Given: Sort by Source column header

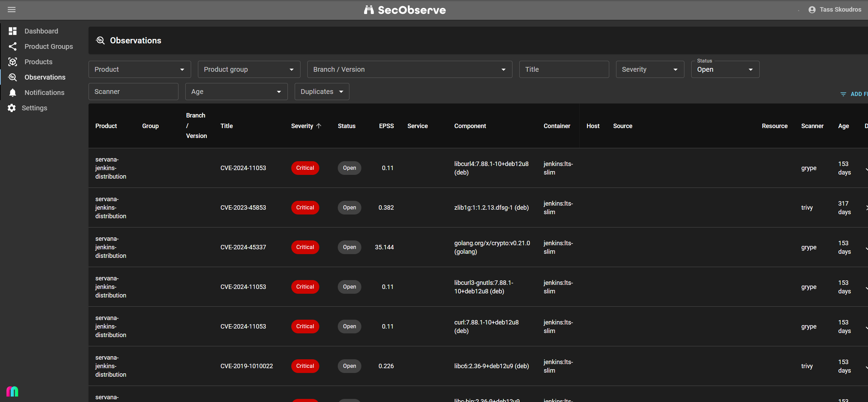Looking at the screenshot, I should pyautogui.click(x=622, y=126).
